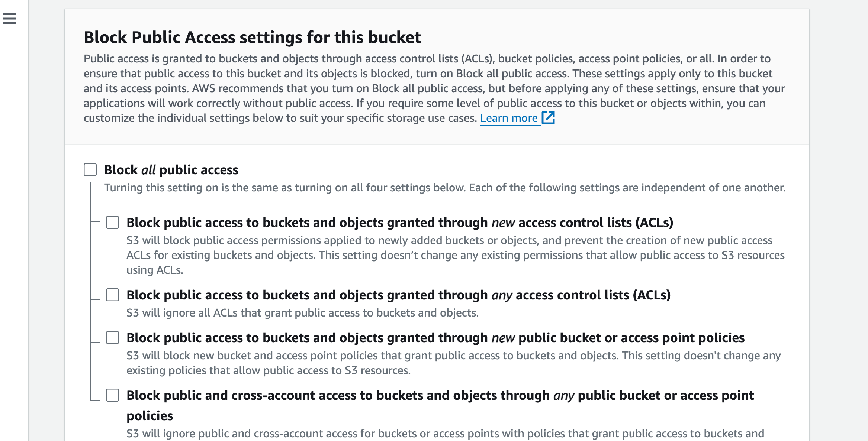The image size is (868, 441).
Task: Check the Block all public access checkbox
Action: tap(90, 169)
